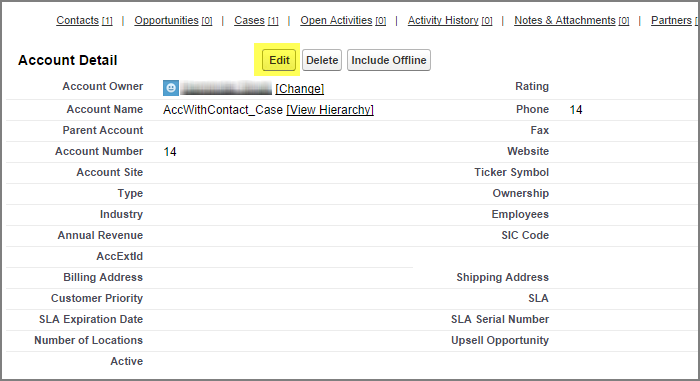This screenshot has width=700, height=381.
Task: Click the Industry field label
Action: click(x=121, y=214)
